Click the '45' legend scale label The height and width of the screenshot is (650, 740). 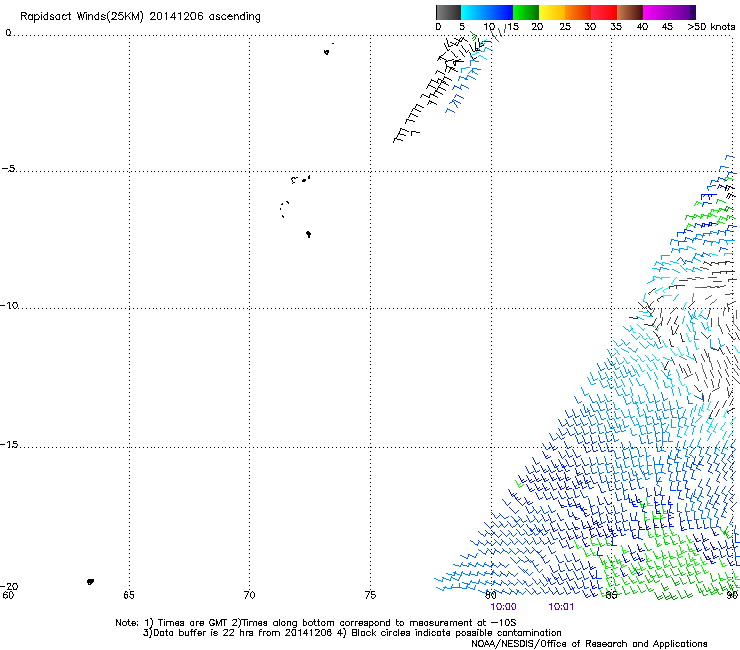pos(667,27)
